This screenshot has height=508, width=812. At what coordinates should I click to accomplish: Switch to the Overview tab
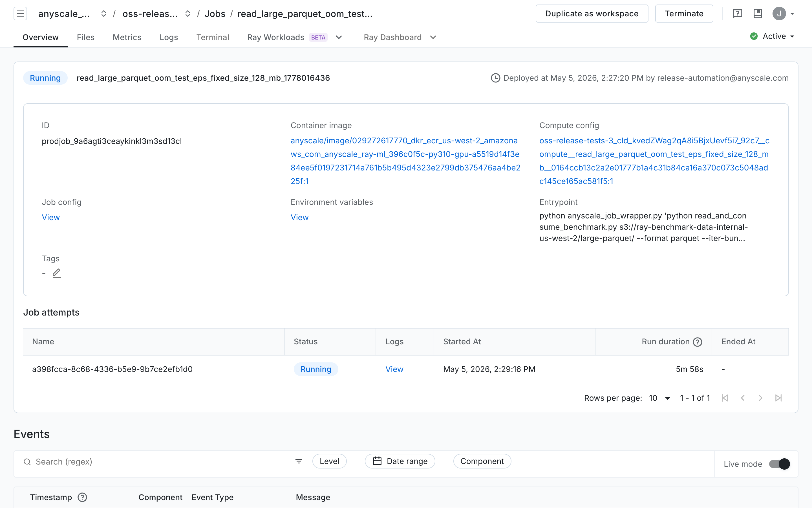coord(40,37)
